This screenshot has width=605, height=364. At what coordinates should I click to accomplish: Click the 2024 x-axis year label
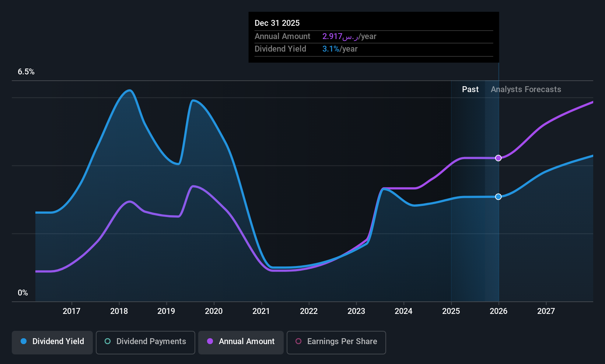[403, 311]
